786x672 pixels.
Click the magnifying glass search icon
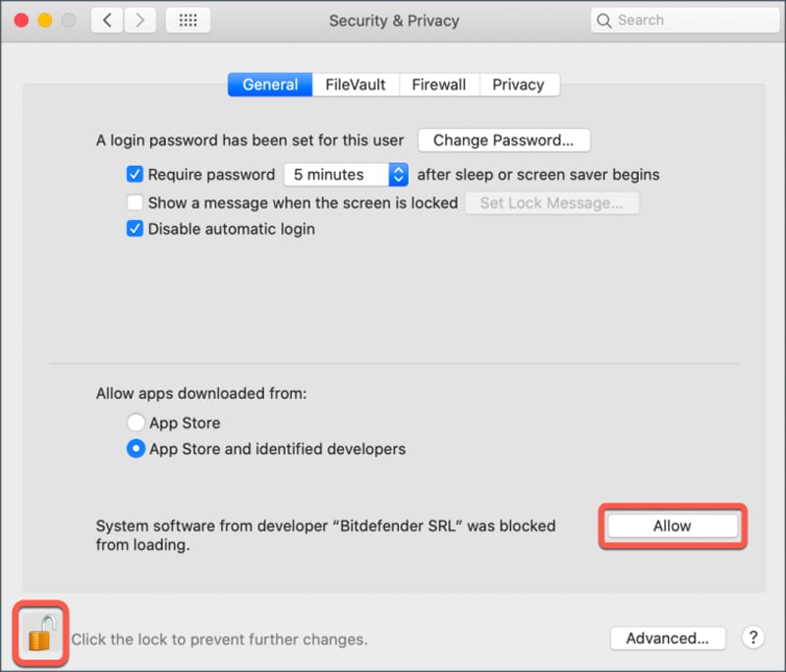click(x=605, y=21)
